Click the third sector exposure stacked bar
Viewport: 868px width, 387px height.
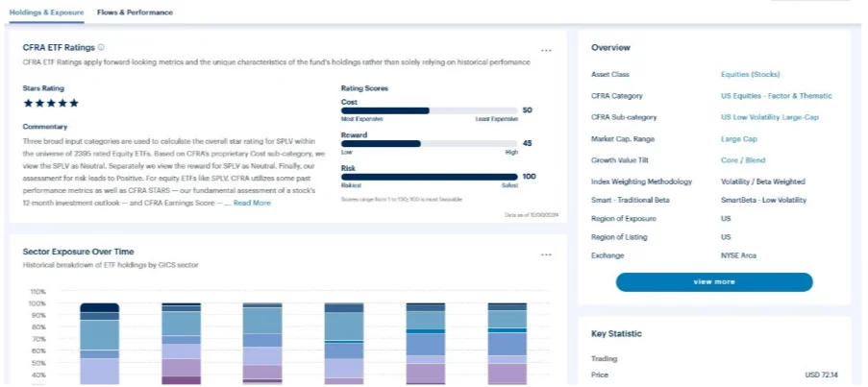tap(262, 344)
